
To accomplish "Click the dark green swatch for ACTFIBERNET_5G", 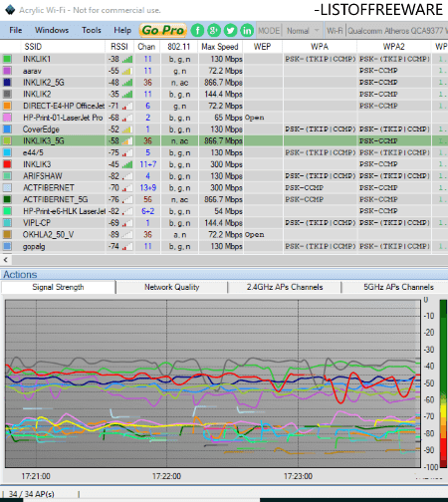I will point(7,199).
